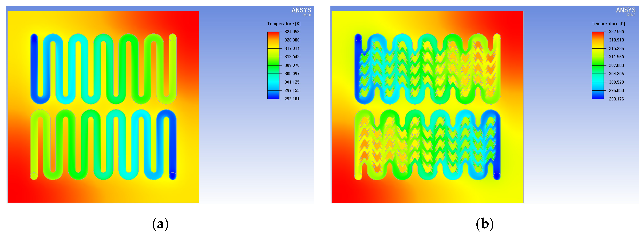Click the ANSYS logo in panel (b)

point(626,10)
